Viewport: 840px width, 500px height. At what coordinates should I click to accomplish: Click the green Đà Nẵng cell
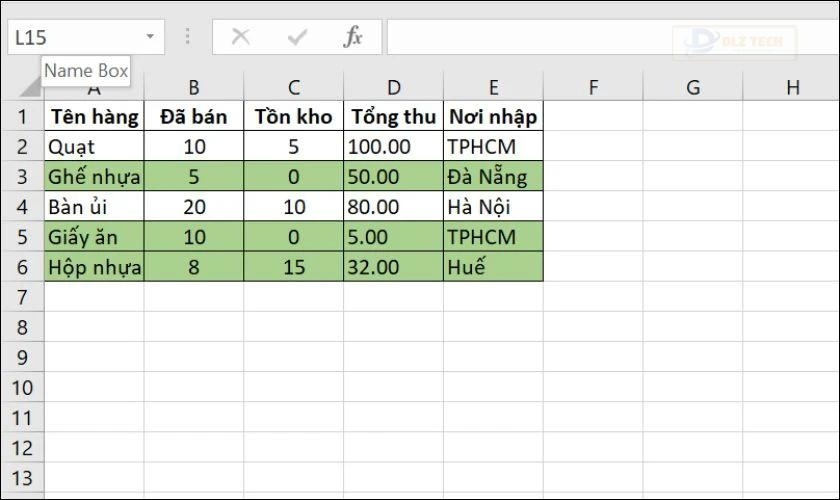(493, 176)
